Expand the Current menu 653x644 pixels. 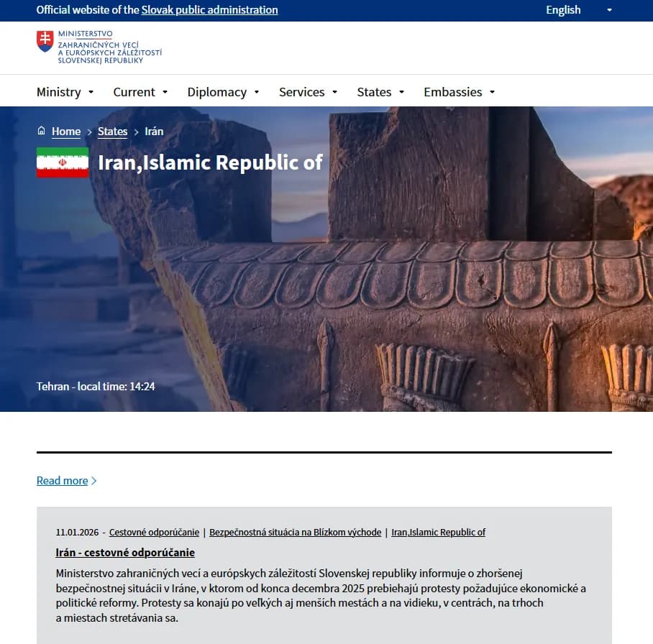tap(140, 92)
